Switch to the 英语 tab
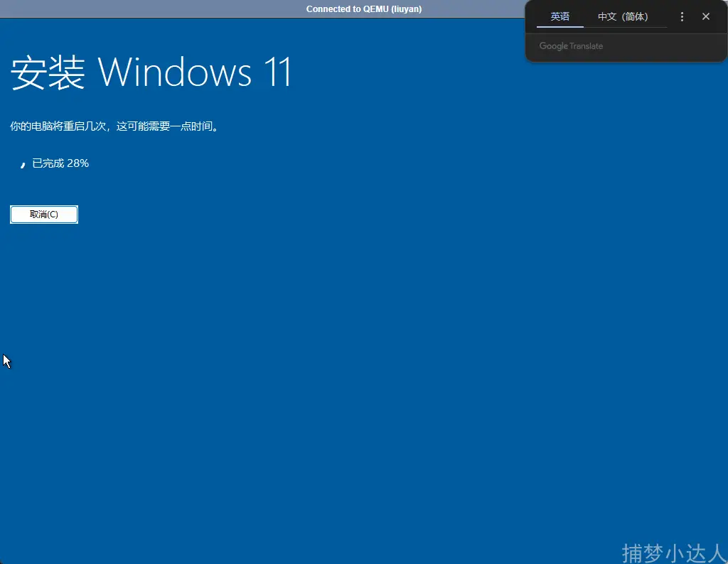This screenshot has width=728, height=564. click(560, 17)
